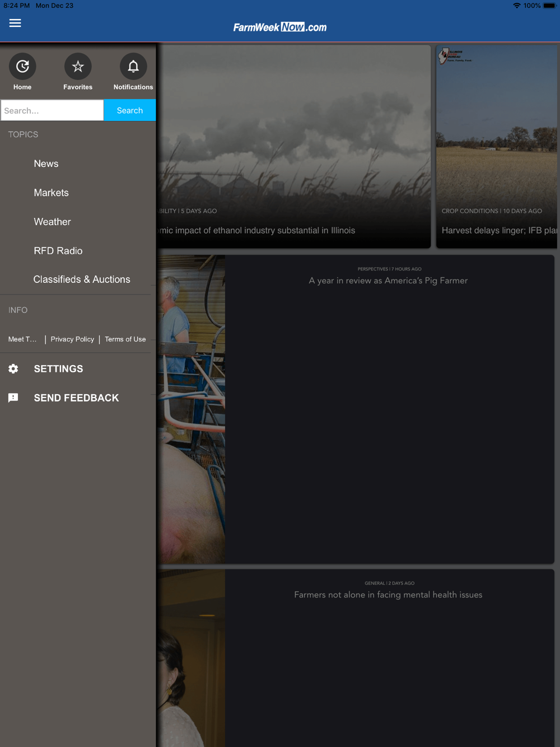Click the pig farmer article photo
This screenshot has height=747, width=560.
tap(191, 409)
